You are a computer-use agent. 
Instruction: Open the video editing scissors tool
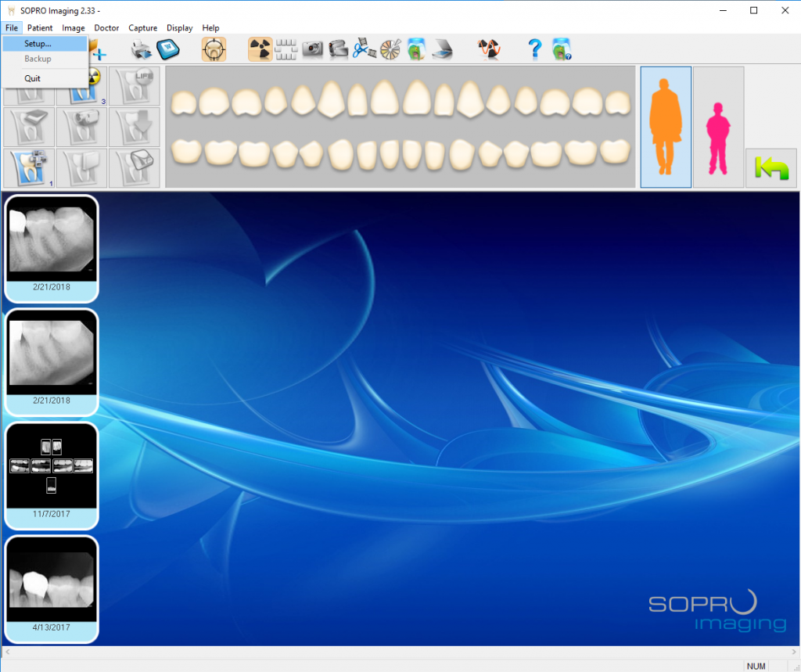pos(362,49)
